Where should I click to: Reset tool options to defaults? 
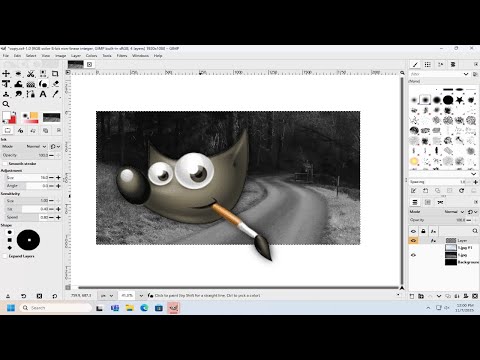click(55, 296)
